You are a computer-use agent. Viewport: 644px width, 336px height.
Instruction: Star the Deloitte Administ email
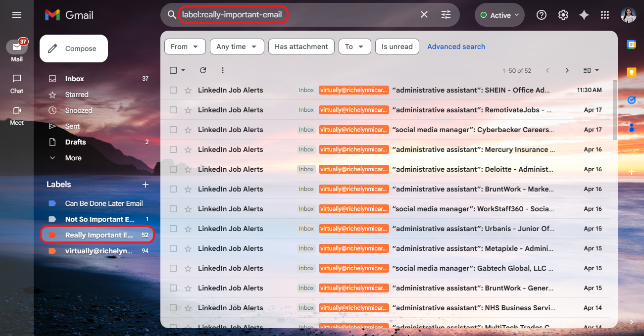tap(188, 169)
